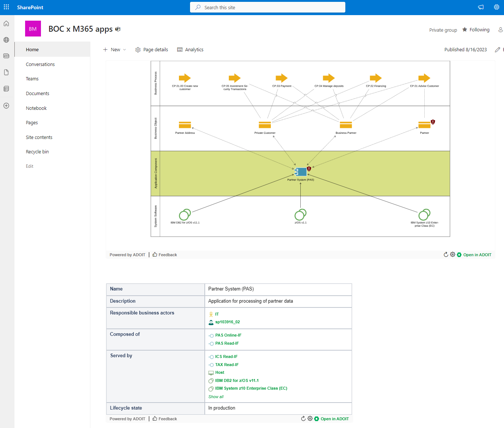The width and height of the screenshot is (504, 428).
Task: Open the IT business actor link
Action: (x=217, y=314)
